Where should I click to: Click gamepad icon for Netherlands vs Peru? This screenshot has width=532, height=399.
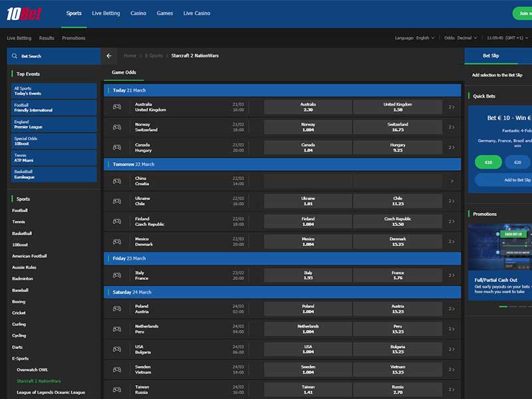tap(117, 329)
